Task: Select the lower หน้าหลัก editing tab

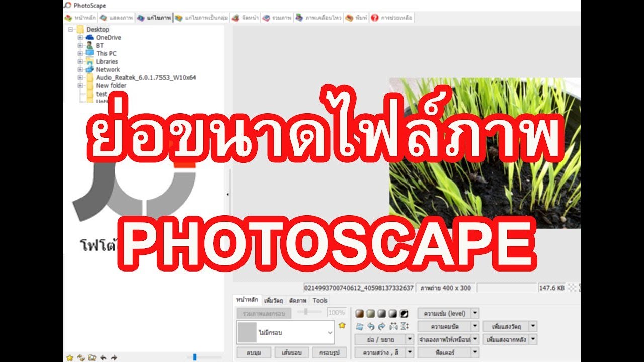Action: click(x=248, y=300)
